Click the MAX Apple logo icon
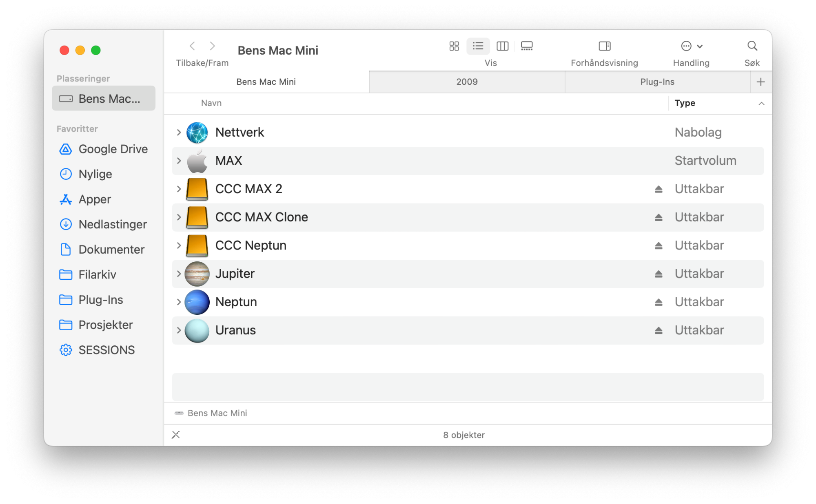This screenshot has height=504, width=816. coord(197,161)
